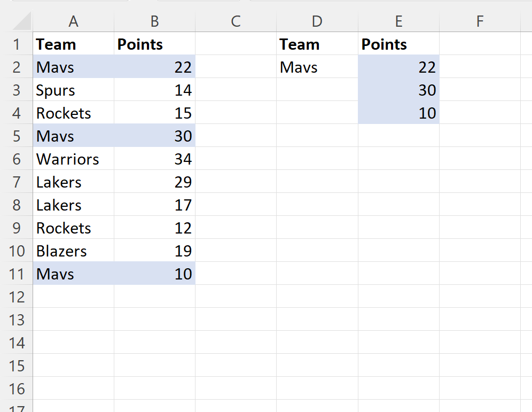Select column E header
The height and width of the screenshot is (412, 532).
[398, 21]
